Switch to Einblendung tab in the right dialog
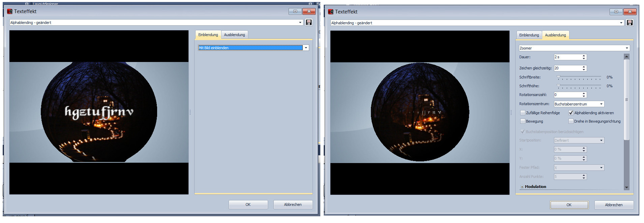Screen dimensions: 644x223 tap(529, 35)
